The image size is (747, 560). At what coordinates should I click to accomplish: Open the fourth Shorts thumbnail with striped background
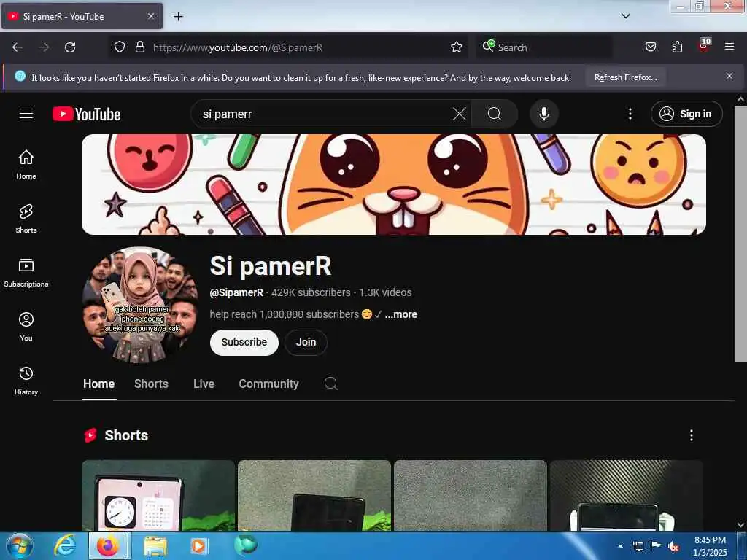point(626,495)
